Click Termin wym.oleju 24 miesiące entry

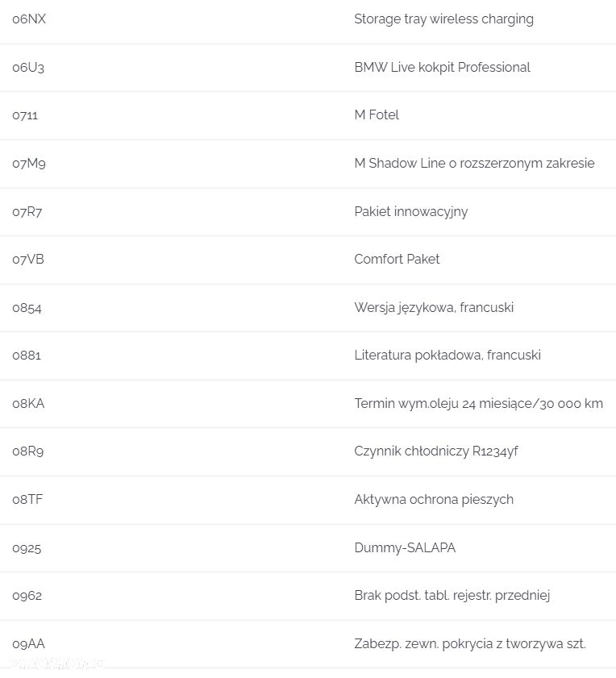[x=478, y=404]
